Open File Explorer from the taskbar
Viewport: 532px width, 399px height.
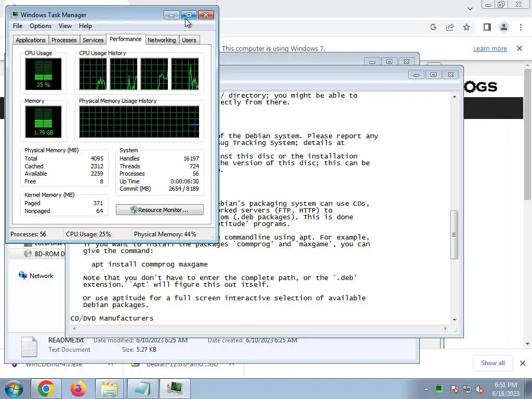click(x=109, y=389)
